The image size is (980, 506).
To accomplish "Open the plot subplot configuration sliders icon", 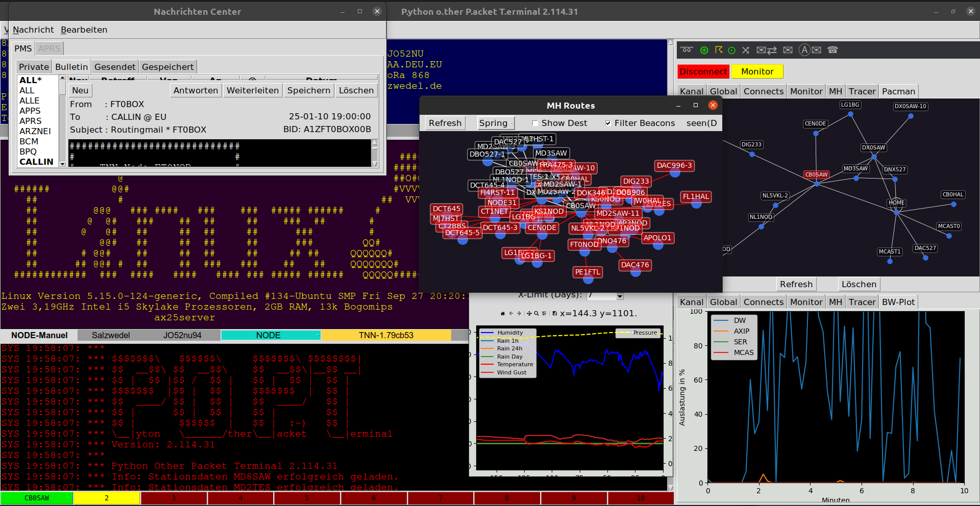I will coord(544,314).
